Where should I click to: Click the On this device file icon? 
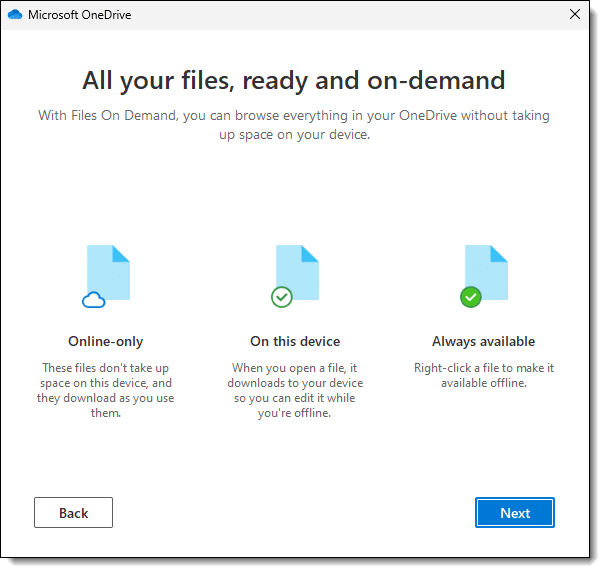coord(295,276)
